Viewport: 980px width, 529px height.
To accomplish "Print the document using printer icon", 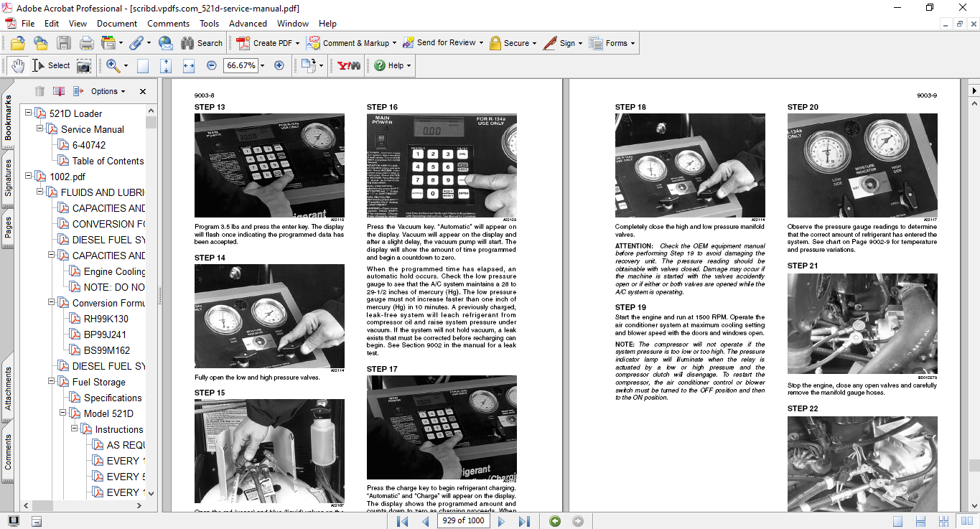I will [x=87, y=43].
